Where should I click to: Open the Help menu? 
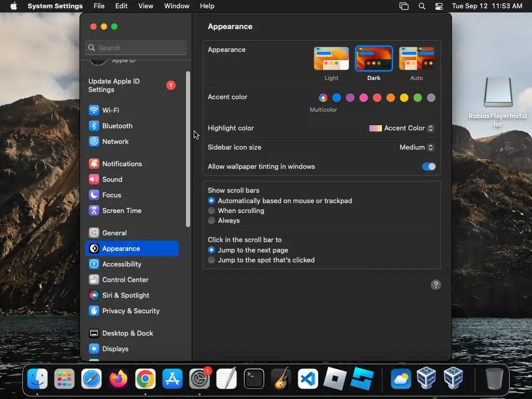click(x=207, y=6)
